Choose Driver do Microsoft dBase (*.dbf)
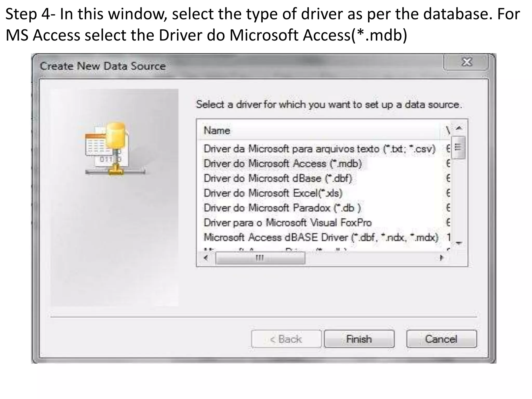The height and width of the screenshot is (399, 532). [278, 178]
